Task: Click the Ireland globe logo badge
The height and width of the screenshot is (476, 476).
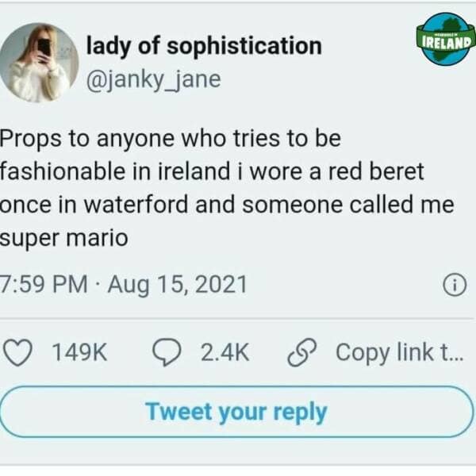Action: (445, 39)
